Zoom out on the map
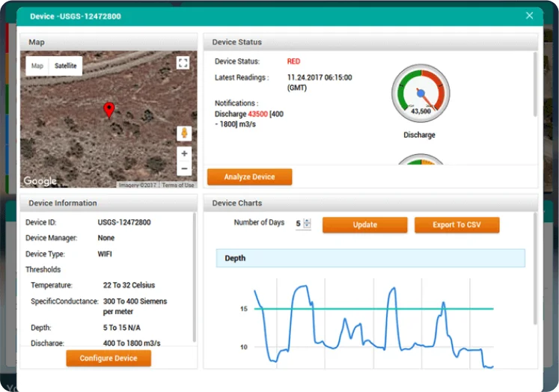This screenshot has height=392, width=559. [184, 168]
